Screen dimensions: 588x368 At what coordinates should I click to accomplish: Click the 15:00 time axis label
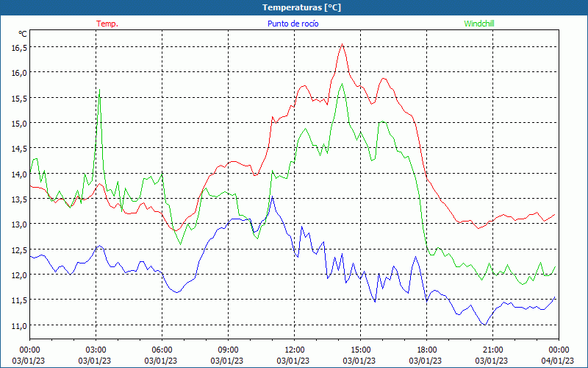click(x=360, y=350)
